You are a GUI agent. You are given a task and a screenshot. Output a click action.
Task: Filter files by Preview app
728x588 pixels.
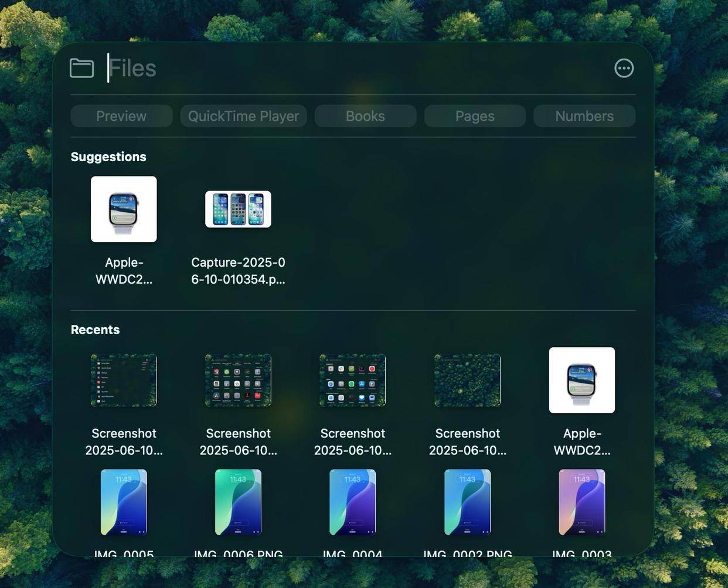(121, 116)
